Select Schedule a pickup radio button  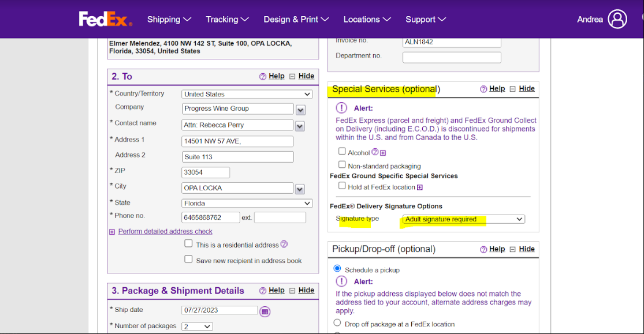[x=337, y=268]
